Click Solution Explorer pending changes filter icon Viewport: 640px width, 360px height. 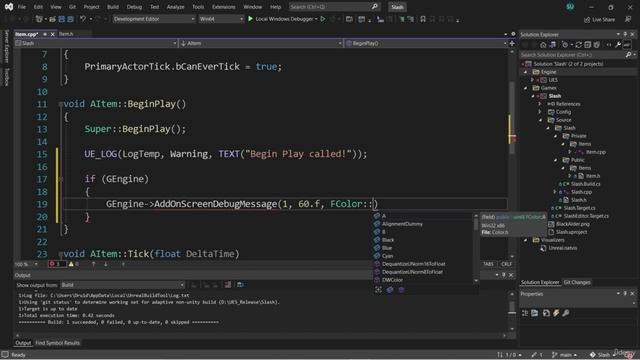[x=565, y=45]
